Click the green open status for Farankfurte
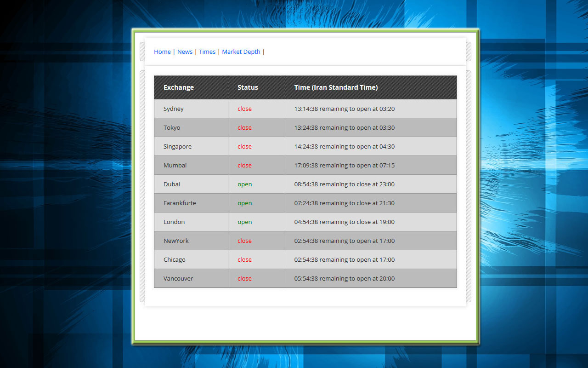 pyautogui.click(x=244, y=203)
